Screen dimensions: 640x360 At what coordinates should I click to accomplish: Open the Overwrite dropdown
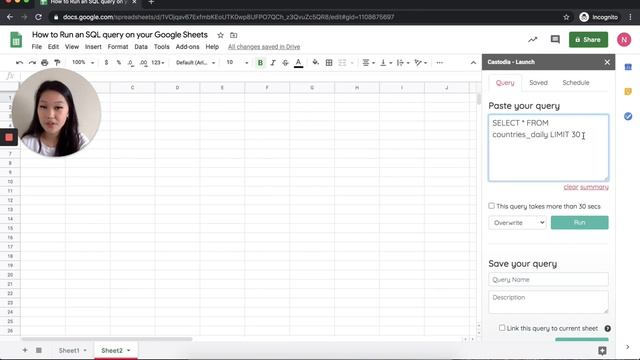(x=517, y=222)
